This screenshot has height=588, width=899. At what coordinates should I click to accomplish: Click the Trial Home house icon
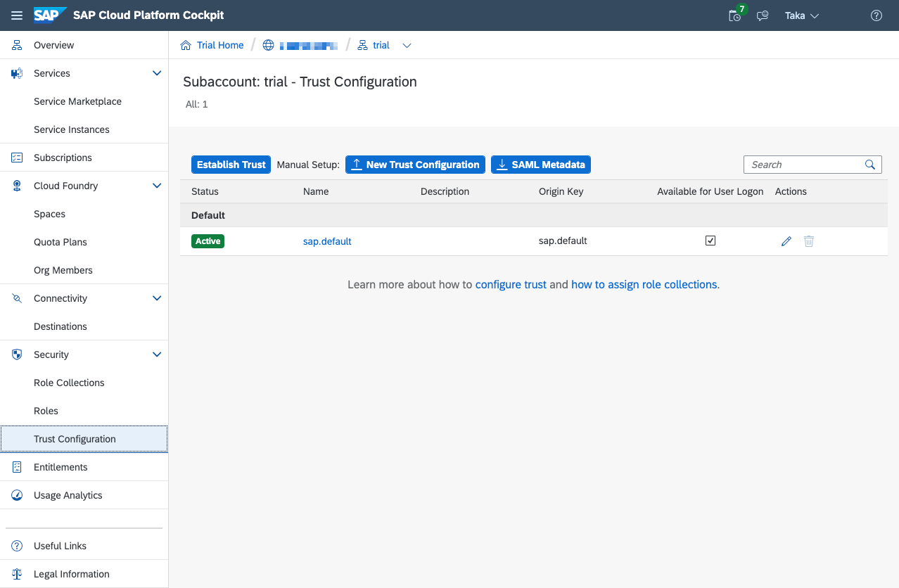[x=186, y=45]
